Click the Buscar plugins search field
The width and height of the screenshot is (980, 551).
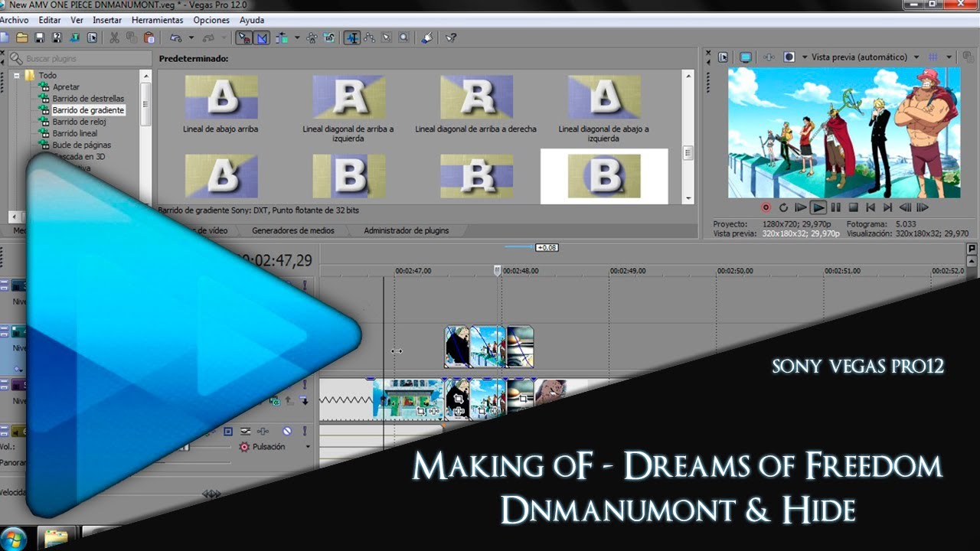click(80, 58)
